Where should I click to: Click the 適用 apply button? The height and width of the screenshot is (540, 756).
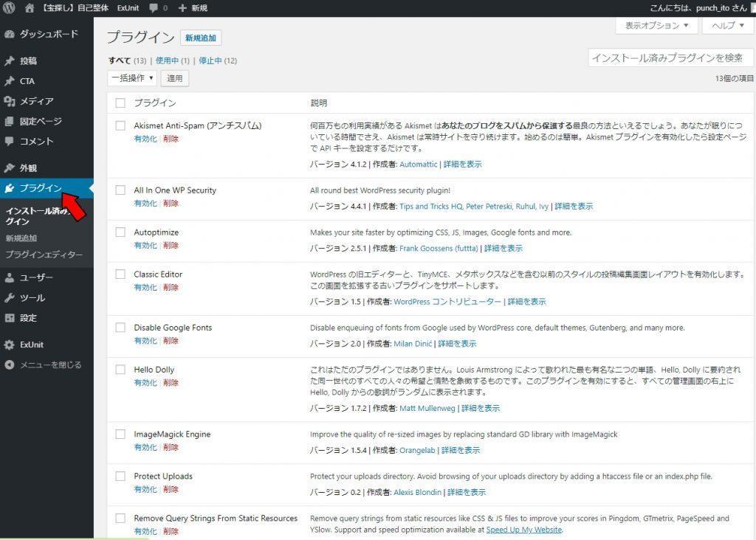pyautogui.click(x=174, y=78)
